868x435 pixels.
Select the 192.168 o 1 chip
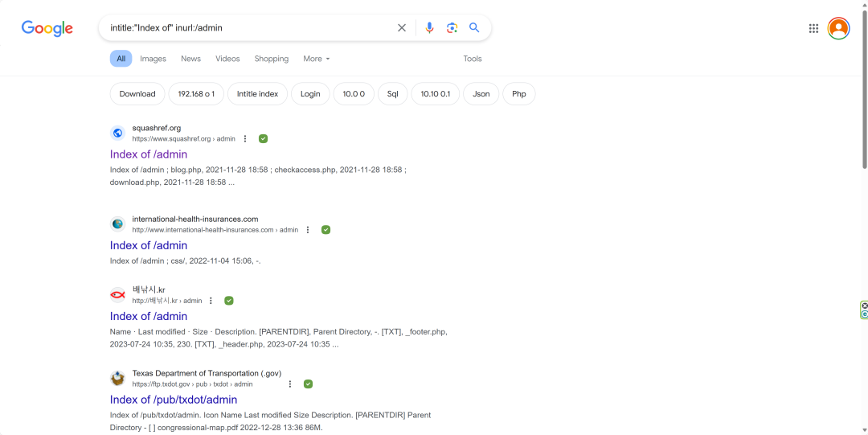[196, 93]
